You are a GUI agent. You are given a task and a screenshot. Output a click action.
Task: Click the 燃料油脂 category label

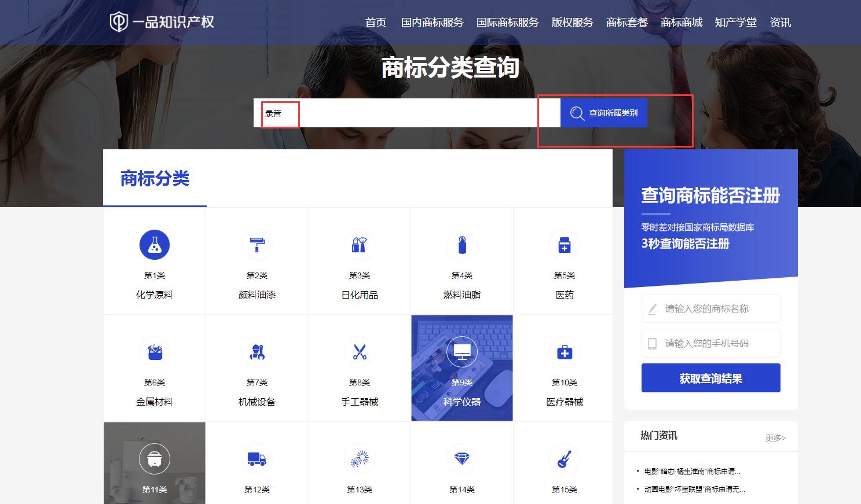click(462, 295)
